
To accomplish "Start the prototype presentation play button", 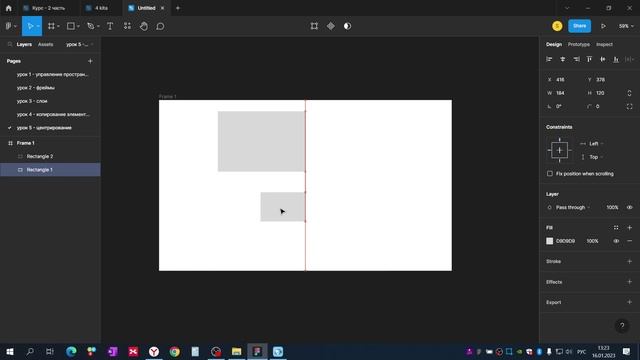I will [603, 26].
